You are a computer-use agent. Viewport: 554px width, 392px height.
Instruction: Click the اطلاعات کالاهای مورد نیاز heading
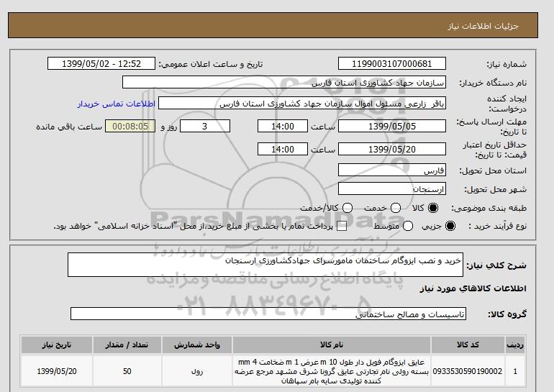coord(473,288)
